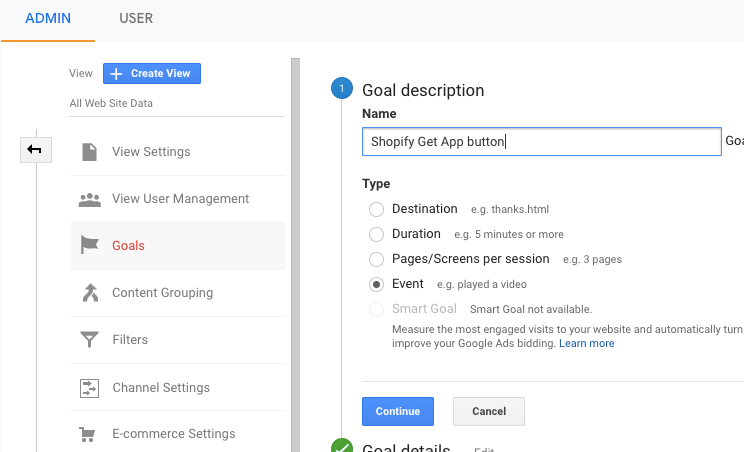
Task: Click the All Web Site Data view name
Action: coord(111,103)
